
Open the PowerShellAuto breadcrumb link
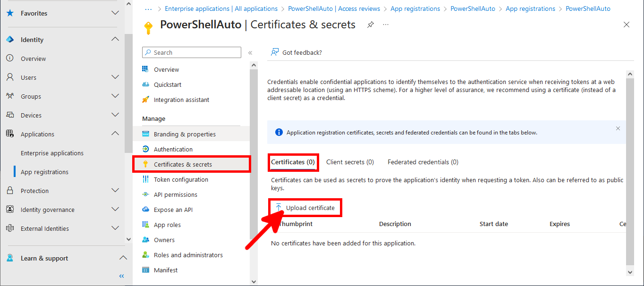[x=588, y=8]
